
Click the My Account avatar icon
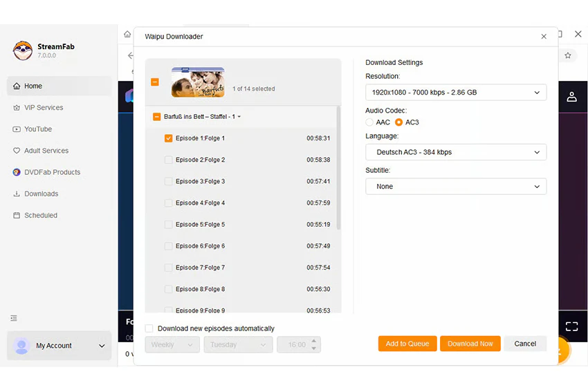21,346
